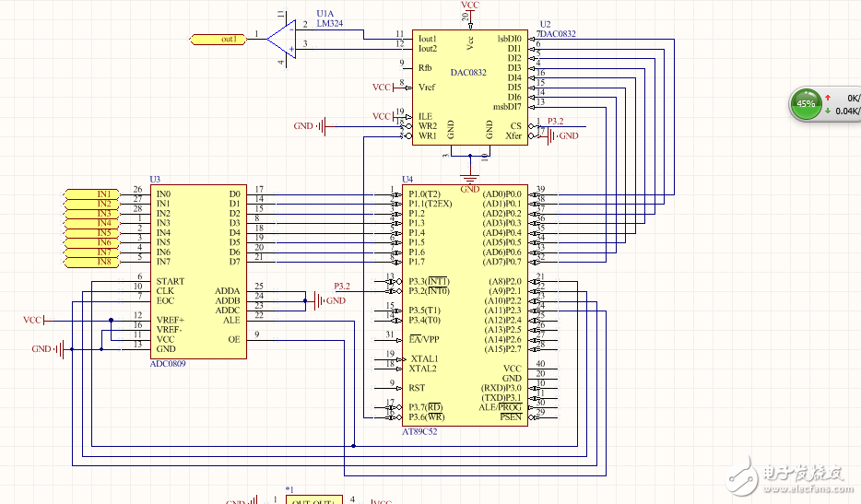Viewport: 861px width, 504px height.
Task: Click the XTAL1 pin on AT89C52
Action: tap(425, 358)
